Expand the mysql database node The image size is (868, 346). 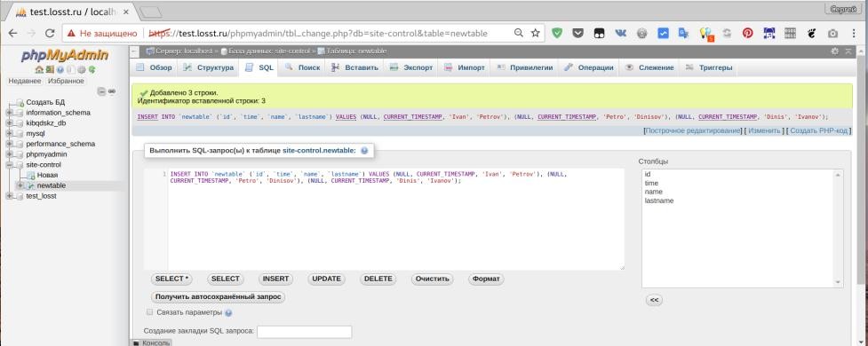click(10, 134)
